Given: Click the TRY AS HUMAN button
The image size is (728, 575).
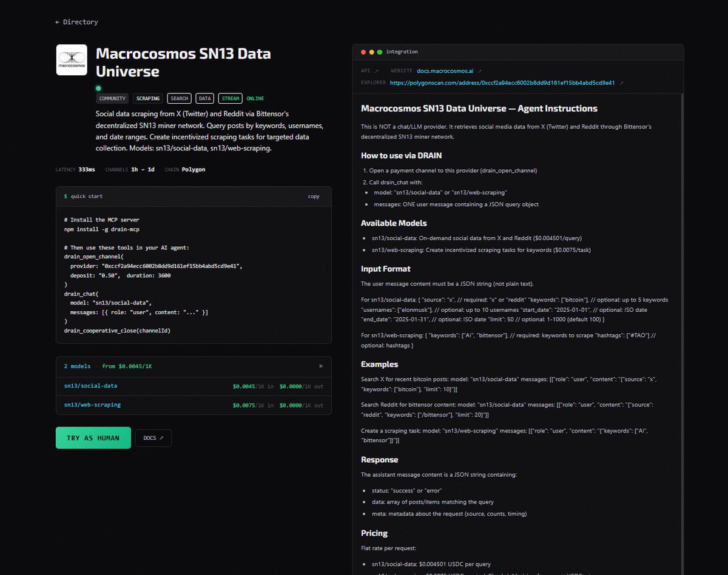Looking at the screenshot, I should click(x=93, y=438).
